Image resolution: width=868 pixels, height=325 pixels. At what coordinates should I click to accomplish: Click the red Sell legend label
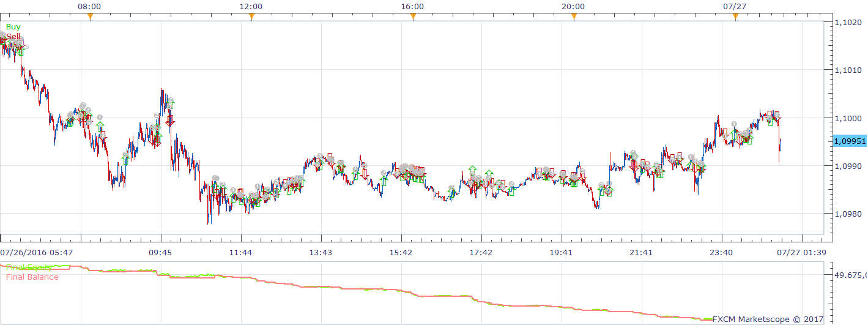click(13, 37)
